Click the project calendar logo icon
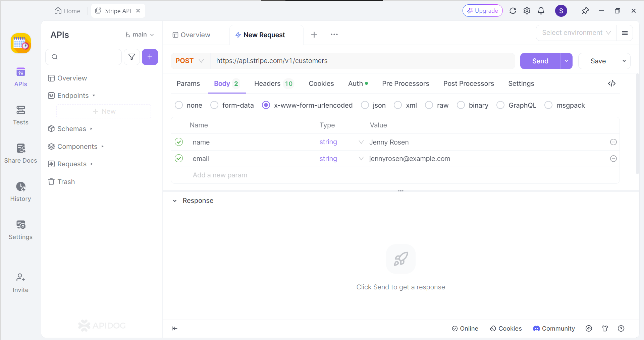Screen dimensions: 644x340 tap(21, 43)
